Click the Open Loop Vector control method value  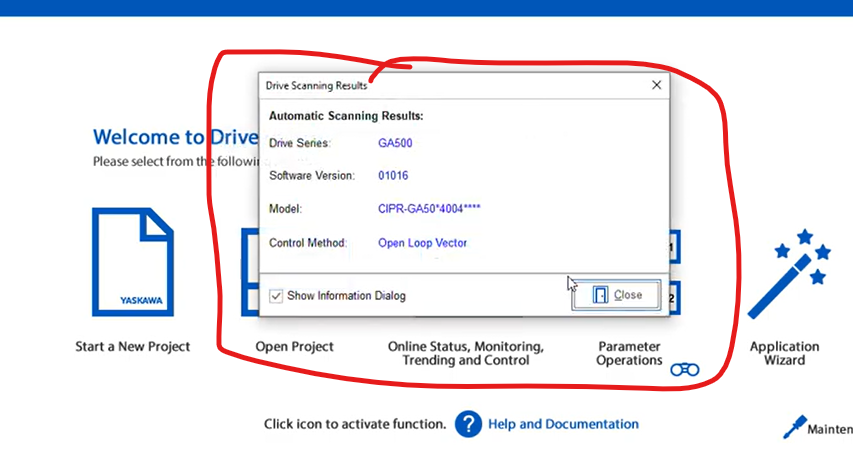coord(422,243)
